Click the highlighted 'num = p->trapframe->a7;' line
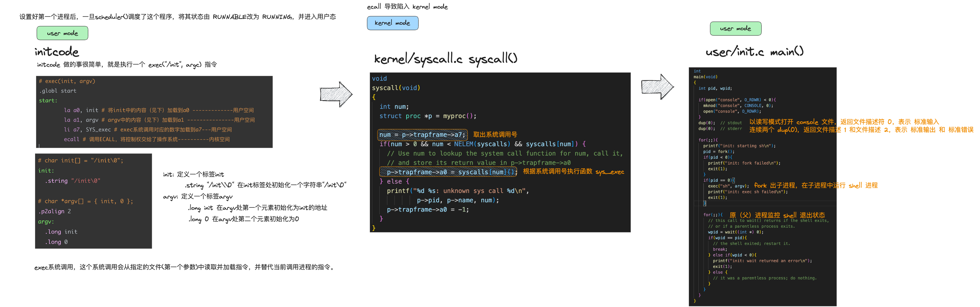Viewport: 980px width, 307px height. 422,135
